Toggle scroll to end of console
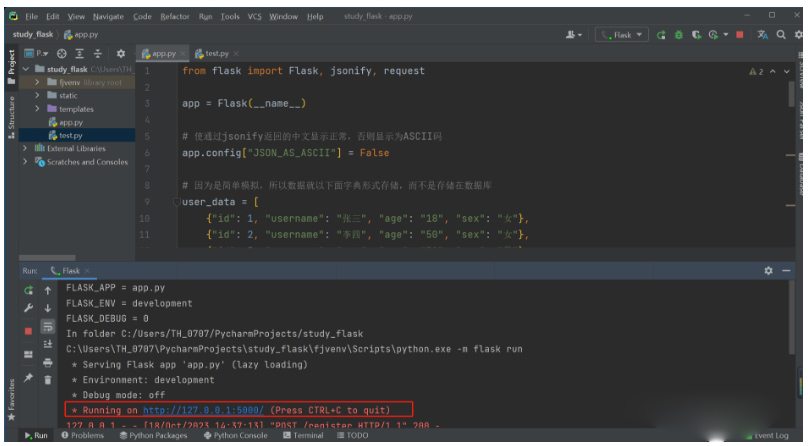 coord(48,344)
